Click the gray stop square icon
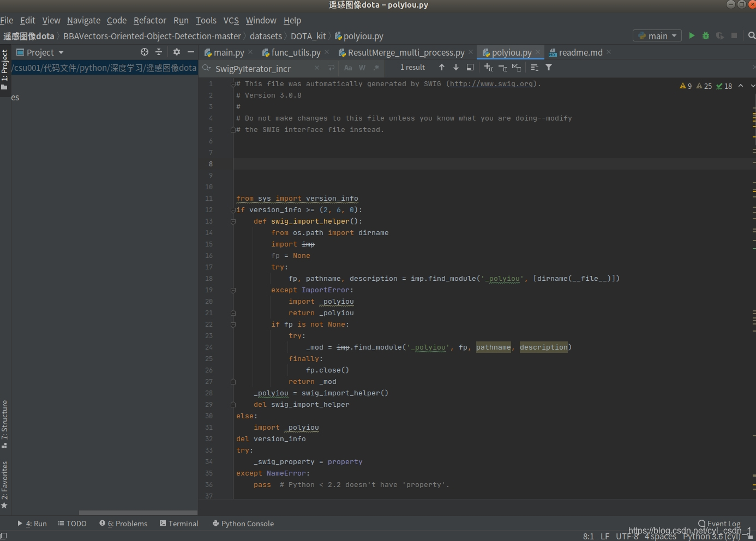This screenshot has height=541, width=756. 734,35
